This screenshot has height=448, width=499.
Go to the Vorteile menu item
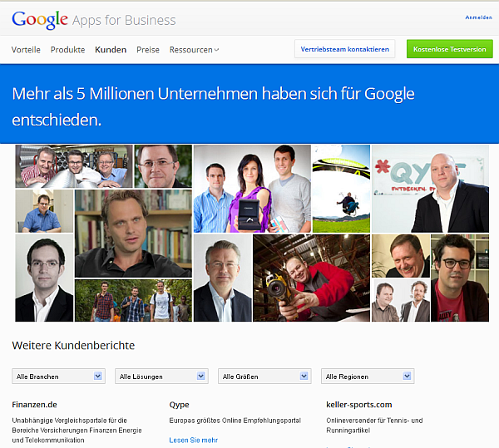point(26,50)
